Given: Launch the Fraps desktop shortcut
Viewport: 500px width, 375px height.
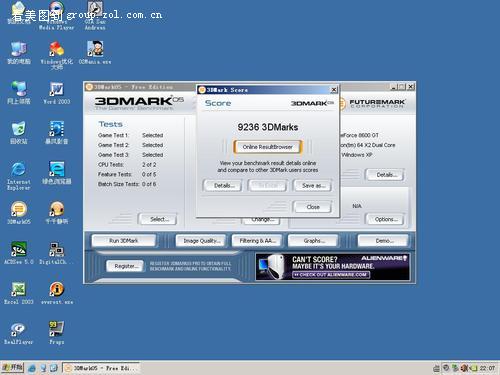Looking at the screenshot, I should (x=57, y=333).
